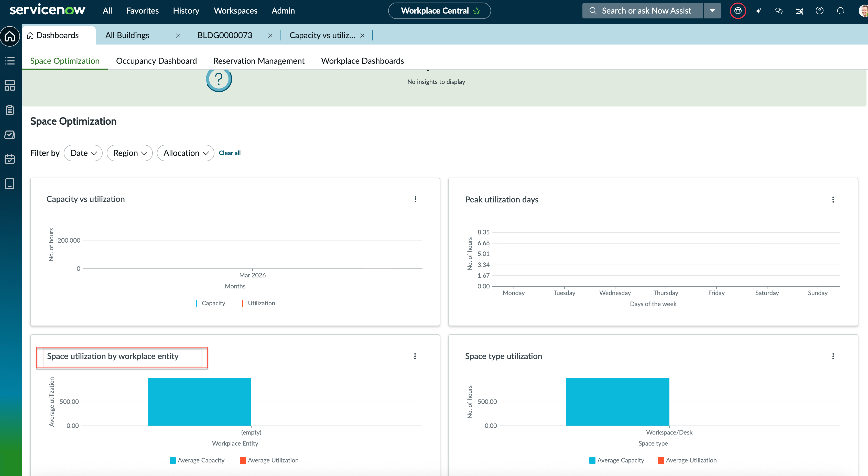The height and width of the screenshot is (476, 868).
Task: Click Mar 2026 axis label
Action: tap(252, 275)
